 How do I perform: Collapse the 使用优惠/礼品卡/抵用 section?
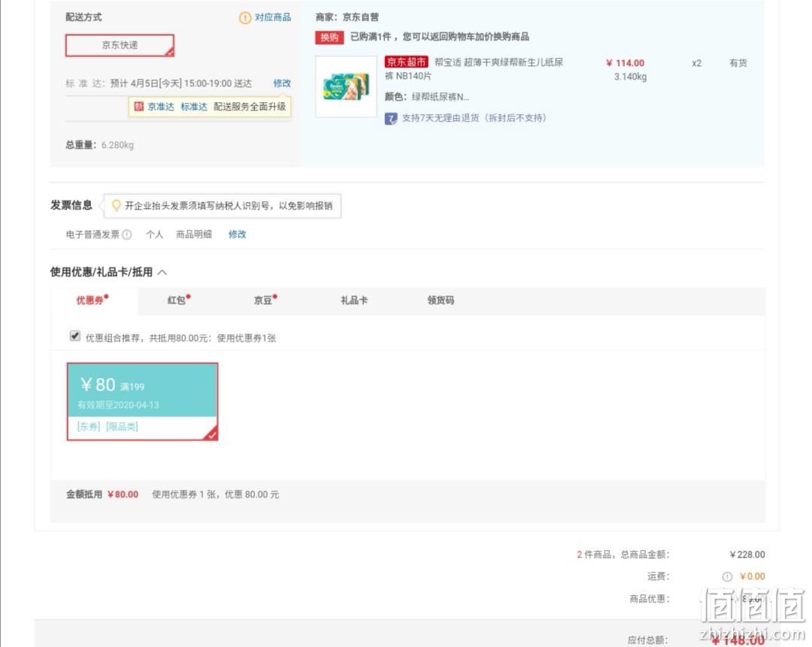tap(162, 272)
